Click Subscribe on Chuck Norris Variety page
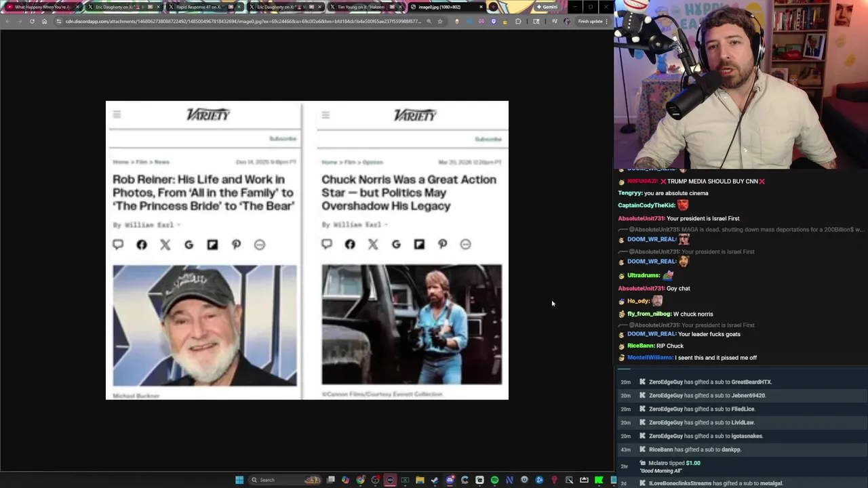The image size is (868, 488). pos(488,139)
